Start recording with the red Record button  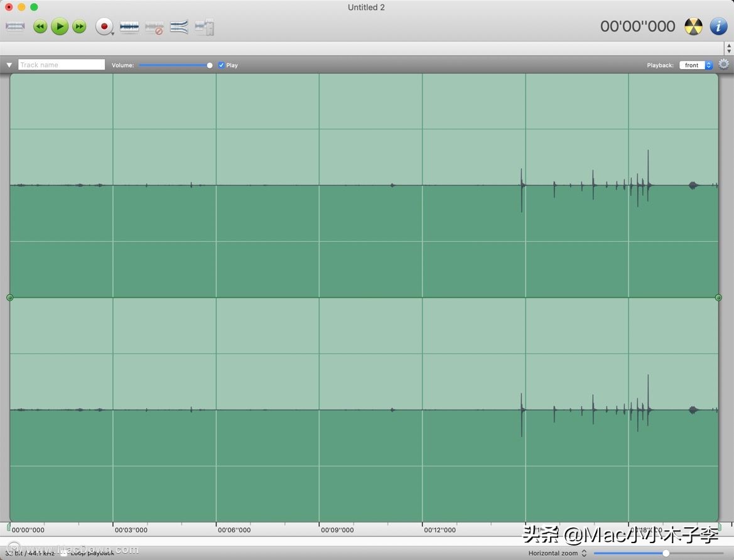tap(104, 26)
